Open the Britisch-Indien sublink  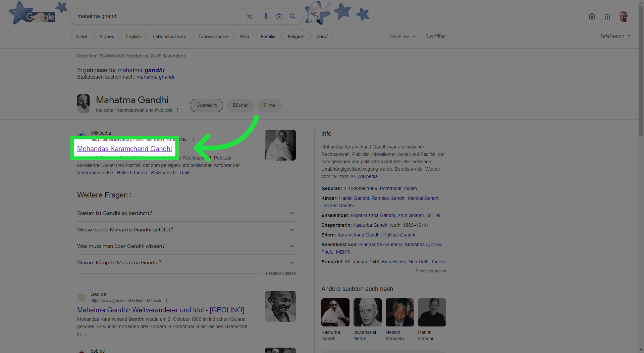[x=132, y=173]
